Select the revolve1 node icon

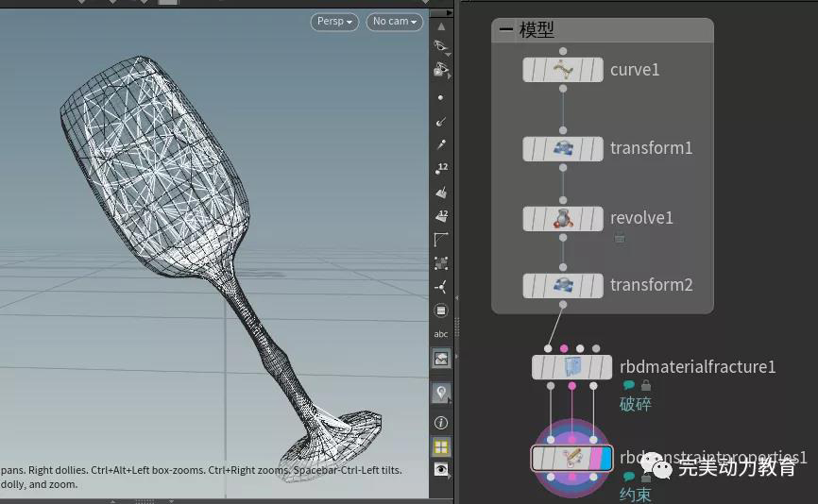[563, 218]
